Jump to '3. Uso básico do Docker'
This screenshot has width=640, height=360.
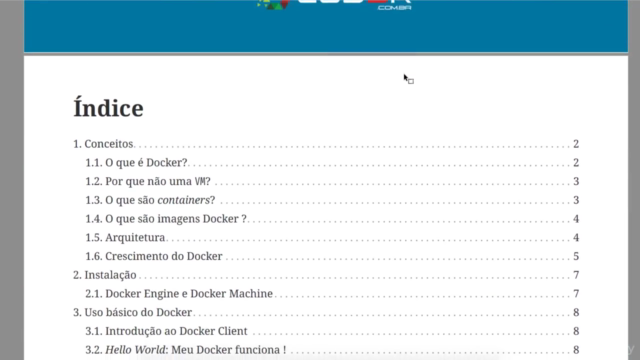(133, 313)
